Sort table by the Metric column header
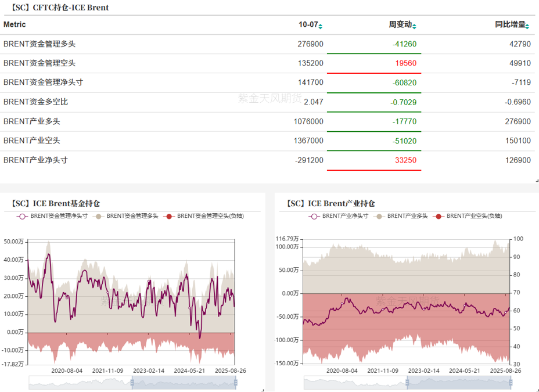This screenshot has height=392, width=539. tap(15, 25)
